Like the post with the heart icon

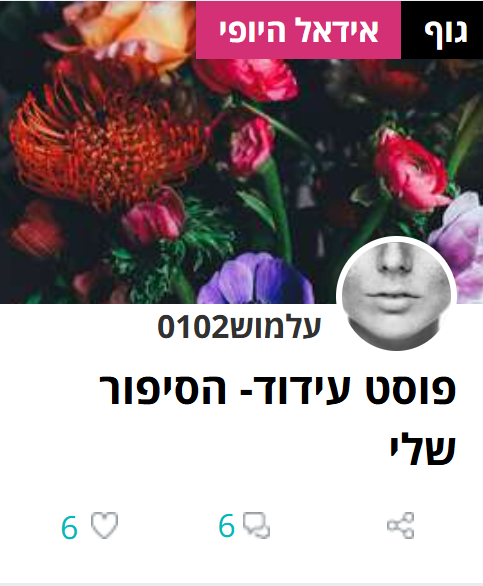click(x=104, y=525)
